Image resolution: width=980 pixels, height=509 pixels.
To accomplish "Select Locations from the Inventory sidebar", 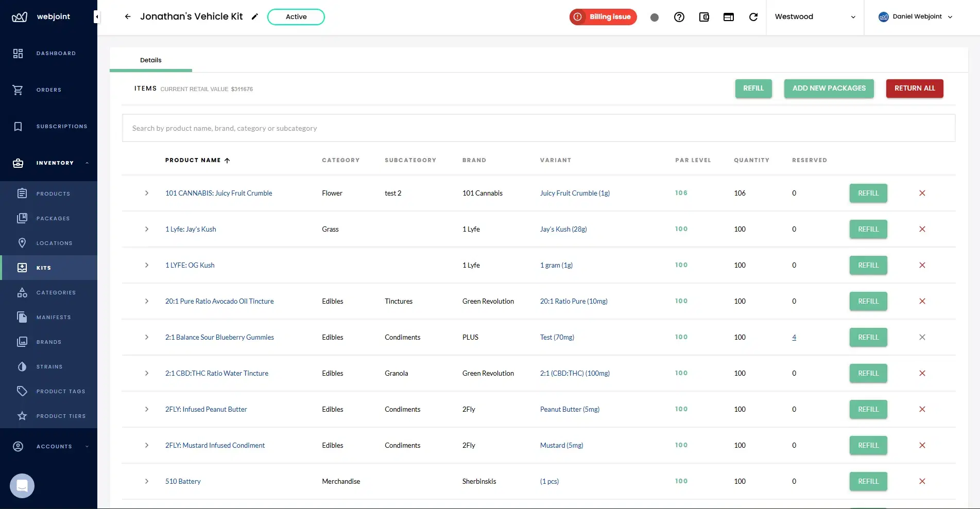I will coord(55,243).
